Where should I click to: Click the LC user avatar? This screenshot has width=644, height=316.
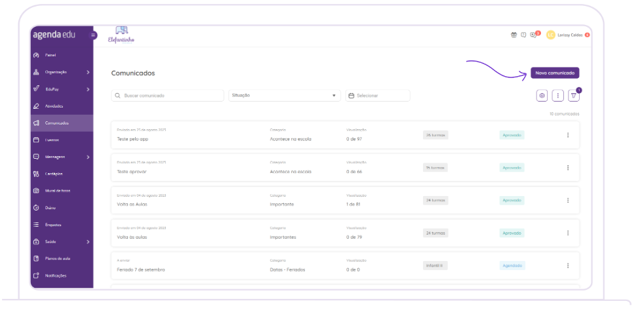[x=551, y=35]
